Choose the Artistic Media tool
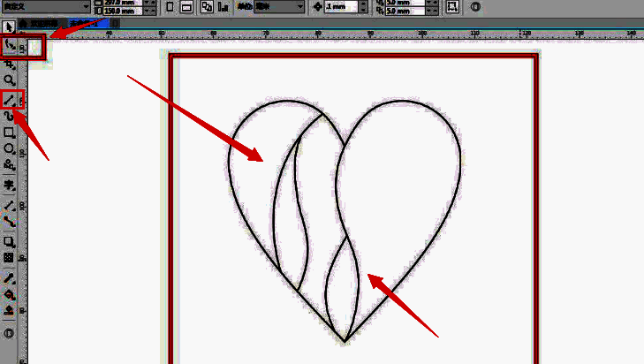The height and width of the screenshot is (364, 644). click(10, 115)
